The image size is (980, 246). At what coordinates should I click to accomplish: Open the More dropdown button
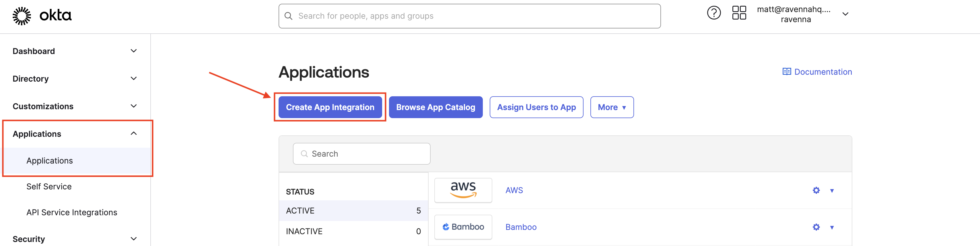pos(612,107)
